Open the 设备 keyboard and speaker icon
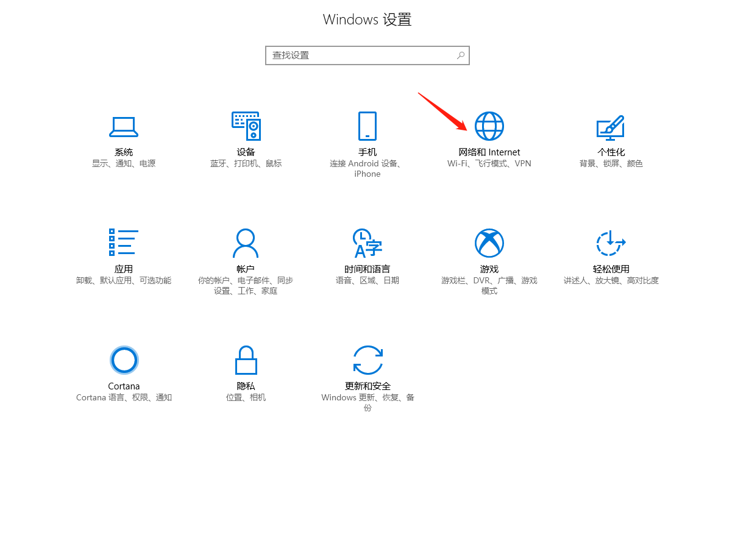Screen dimensions: 735x560 coord(246,126)
